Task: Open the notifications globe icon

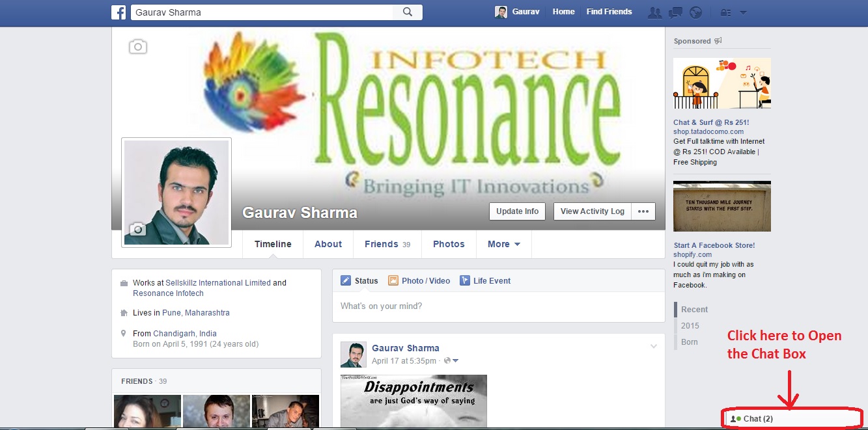Action: coord(695,12)
